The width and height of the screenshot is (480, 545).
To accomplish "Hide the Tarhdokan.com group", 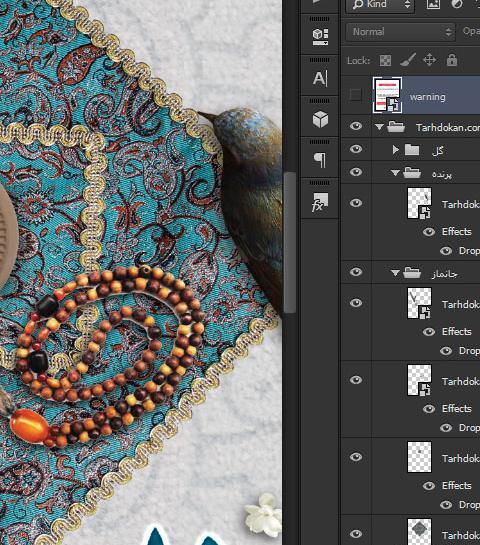I will click(356, 126).
